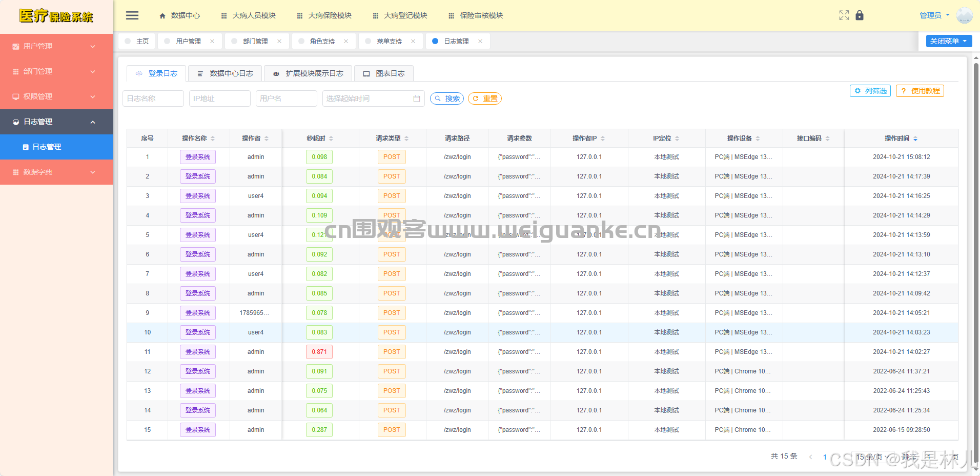980x476 pixels.
Task: Switch to the 数据中心日志 tab
Action: coord(225,73)
